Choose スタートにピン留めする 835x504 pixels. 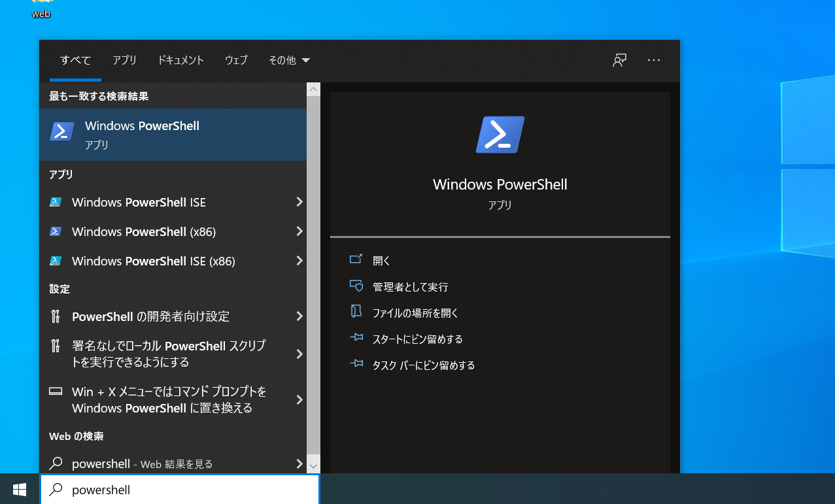tap(417, 339)
